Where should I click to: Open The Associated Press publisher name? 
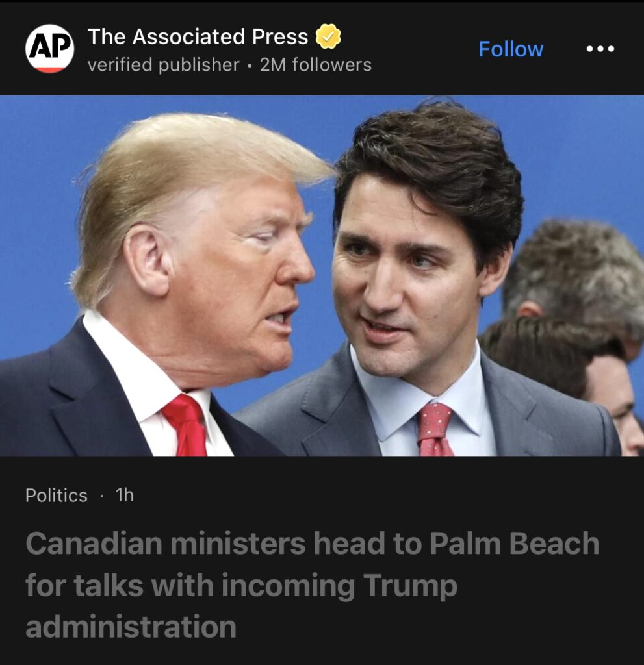pyautogui.click(x=198, y=36)
